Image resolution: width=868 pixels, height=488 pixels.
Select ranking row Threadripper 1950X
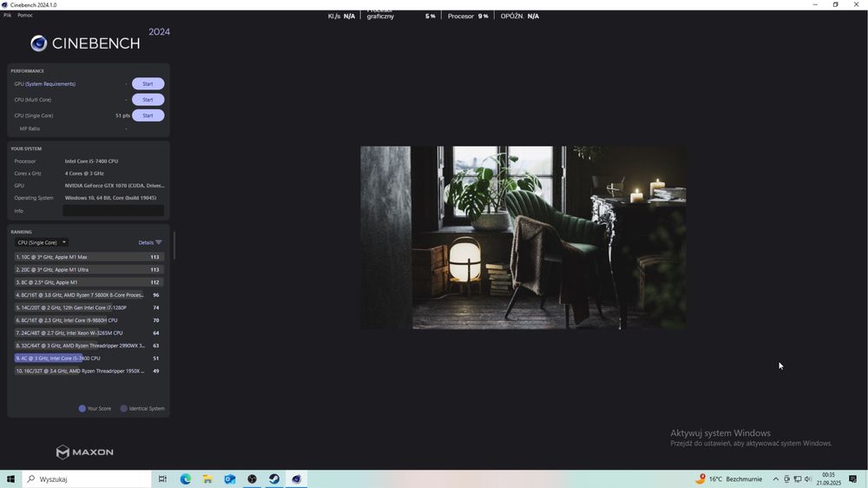point(89,371)
